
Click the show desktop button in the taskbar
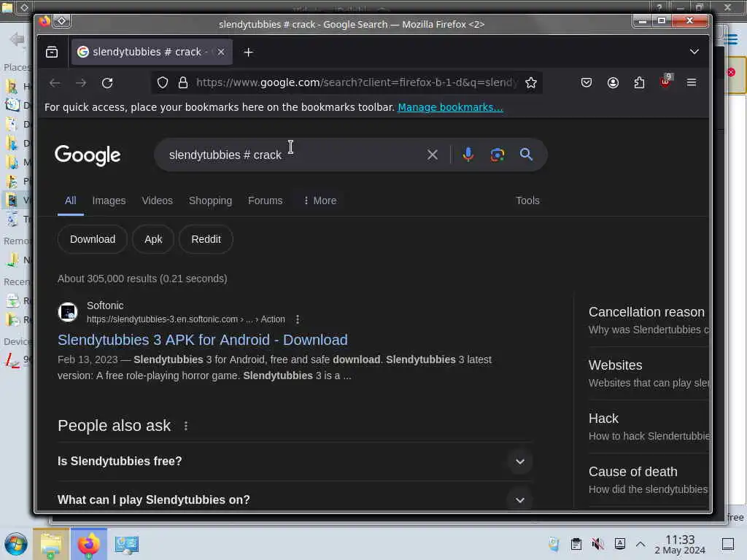[x=728, y=544]
